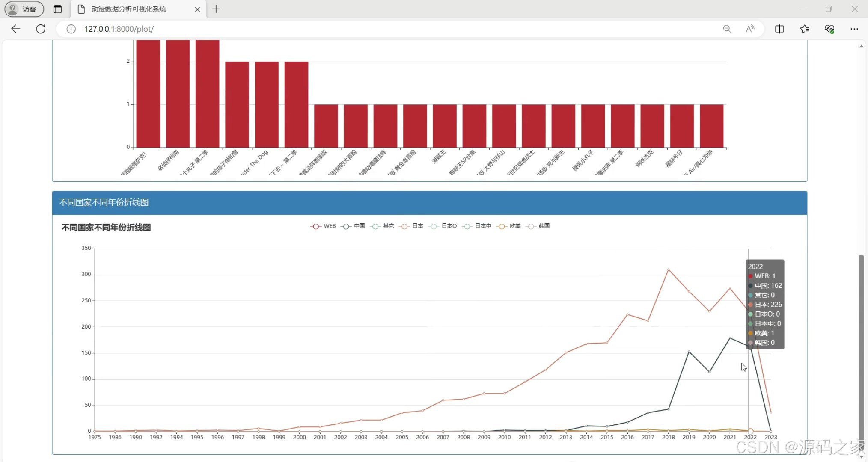Open the zoom magnifier icon in address bar

[727, 29]
